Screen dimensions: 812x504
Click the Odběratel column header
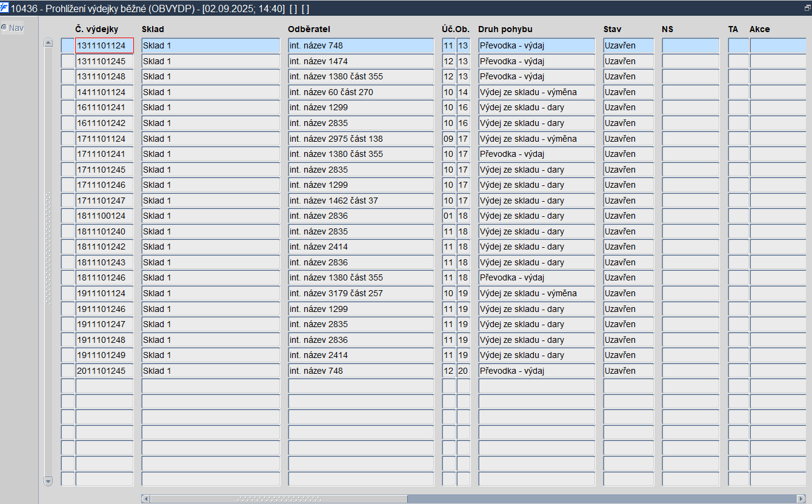309,29
